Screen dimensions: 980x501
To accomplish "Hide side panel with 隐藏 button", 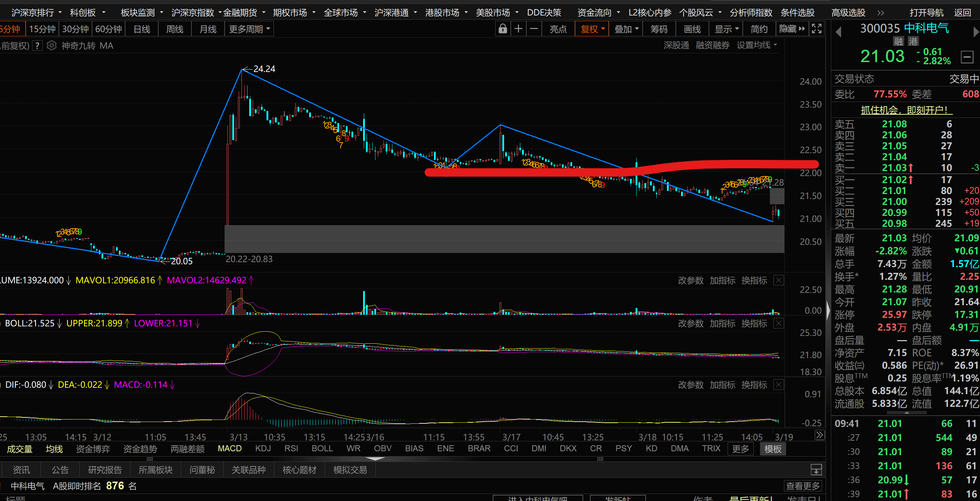I will coord(791,29).
